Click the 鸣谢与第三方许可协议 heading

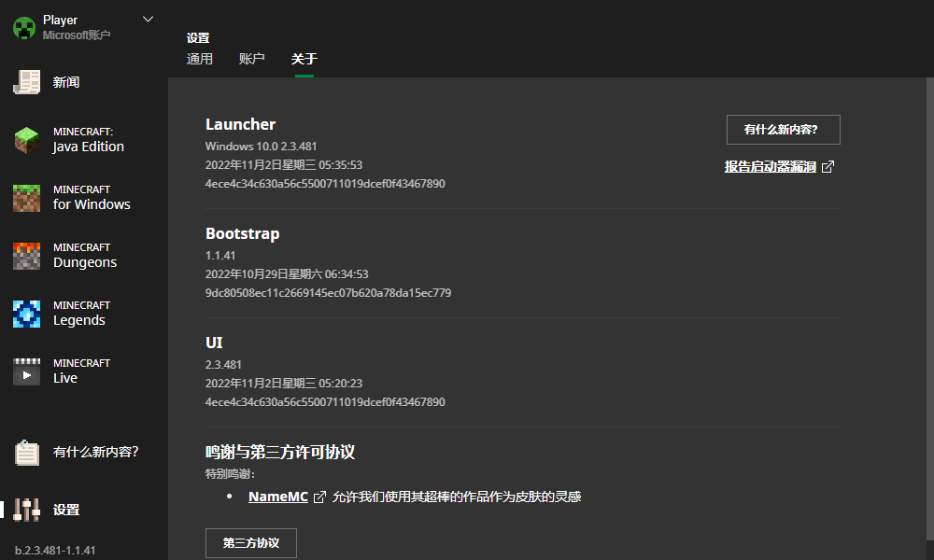coord(280,453)
